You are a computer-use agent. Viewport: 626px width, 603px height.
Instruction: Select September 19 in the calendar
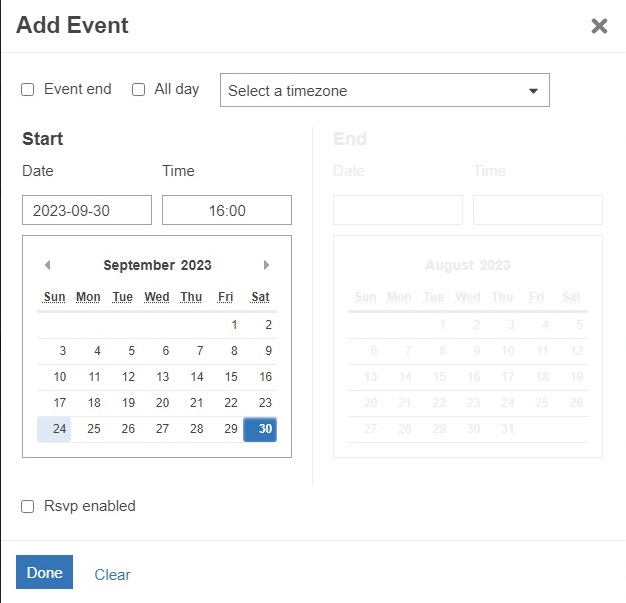pos(128,403)
